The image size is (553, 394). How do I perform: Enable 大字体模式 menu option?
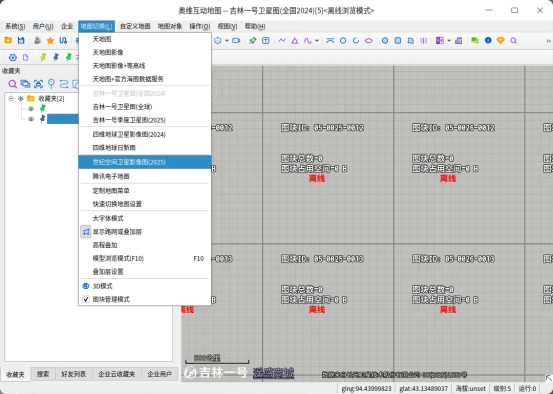[x=145, y=218]
